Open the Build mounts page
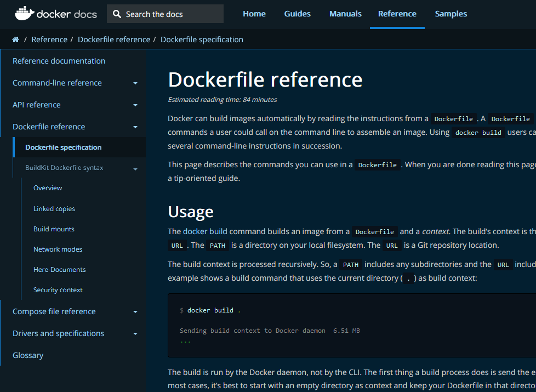This screenshot has width=536, height=392. [x=54, y=229]
